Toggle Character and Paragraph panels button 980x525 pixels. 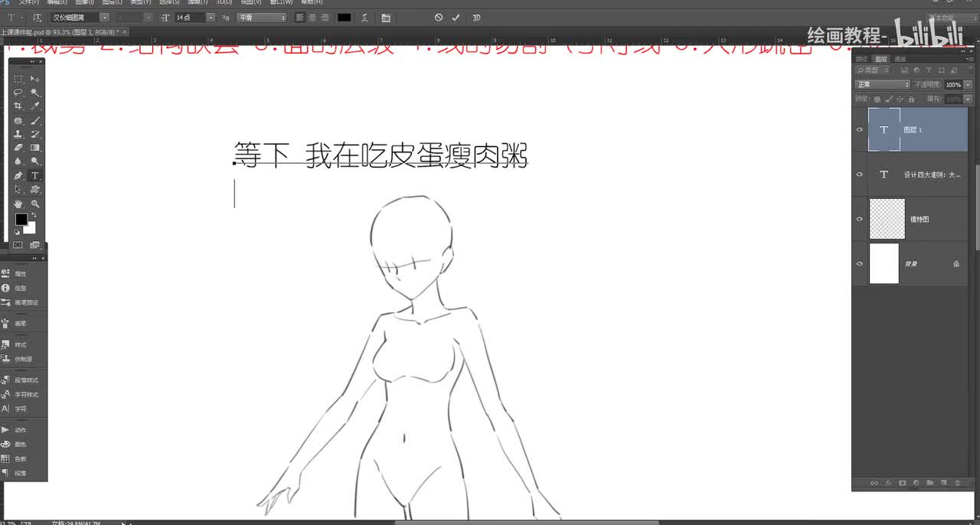(385, 18)
